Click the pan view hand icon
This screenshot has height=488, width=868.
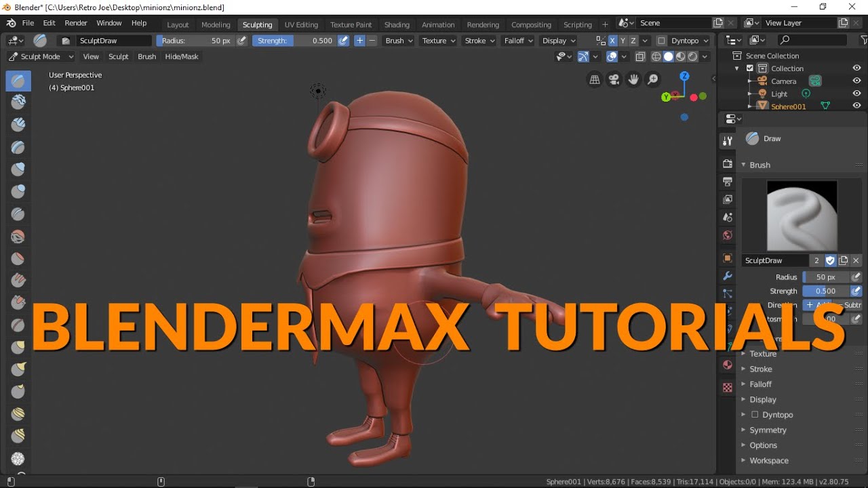[x=633, y=79]
